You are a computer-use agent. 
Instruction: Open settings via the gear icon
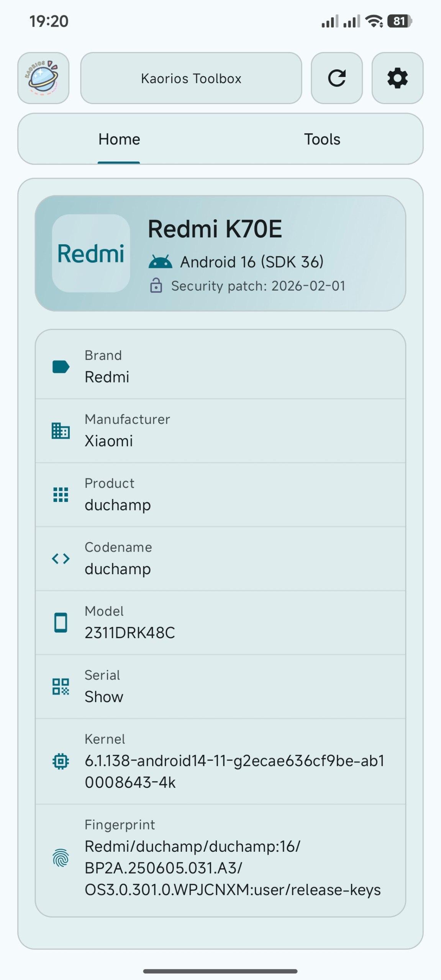point(397,78)
